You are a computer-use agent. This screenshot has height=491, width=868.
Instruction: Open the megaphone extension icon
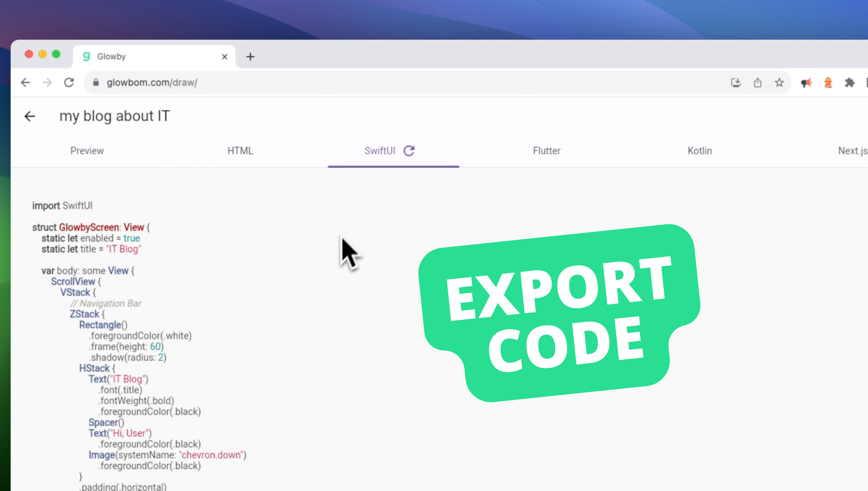pos(806,83)
